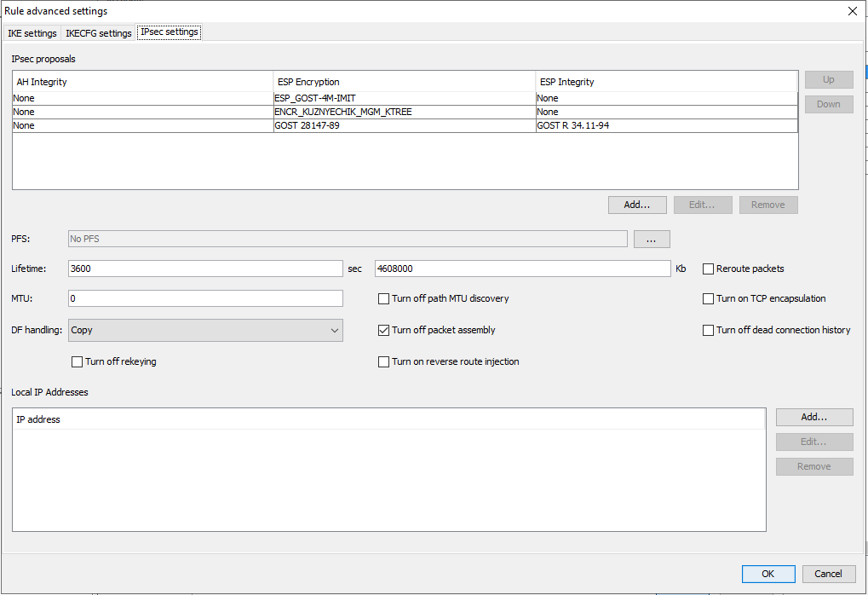Image resolution: width=868 pixels, height=595 pixels.
Task: Add a local IP address
Action: (813, 417)
